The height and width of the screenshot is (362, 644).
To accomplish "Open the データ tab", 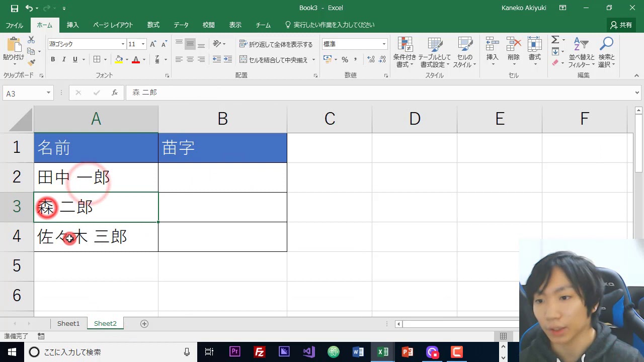I will [x=181, y=25].
